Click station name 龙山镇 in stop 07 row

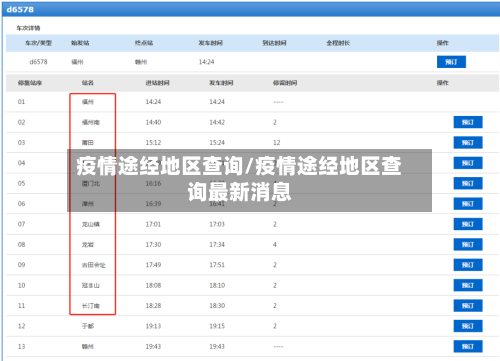pos(91,224)
